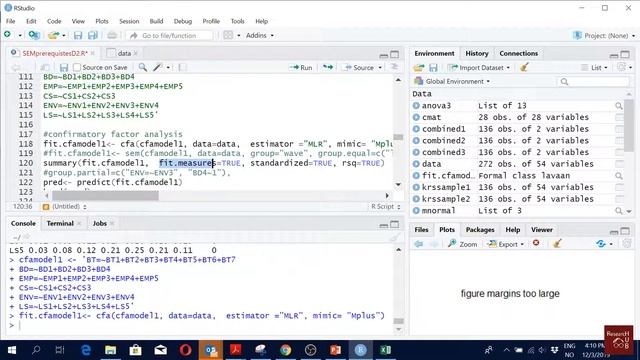Screen dimensions: 640x360
Task: Open Opera browser from the taskbar
Action: [x=186, y=350]
